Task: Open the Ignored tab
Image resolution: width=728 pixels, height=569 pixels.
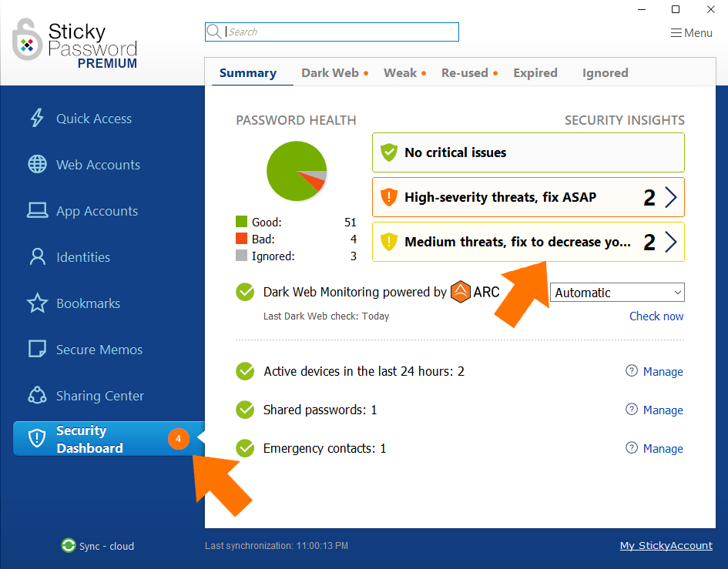Action: pos(605,73)
